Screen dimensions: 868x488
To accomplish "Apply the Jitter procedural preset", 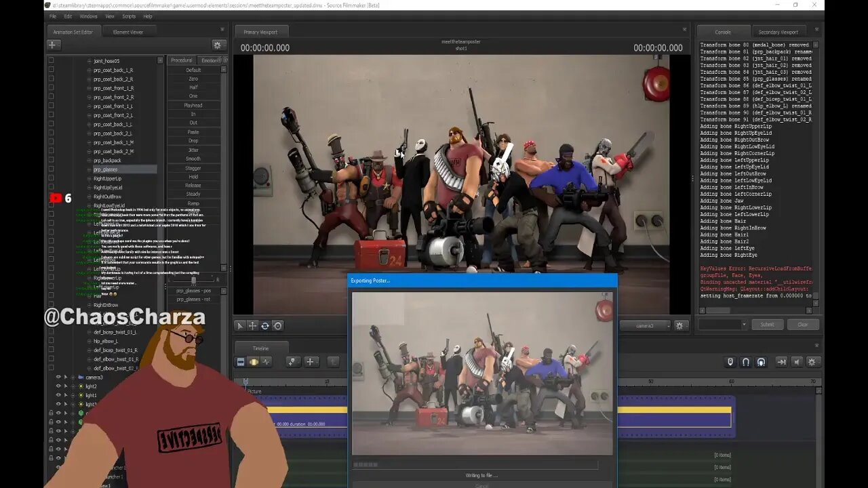I will click(x=193, y=150).
